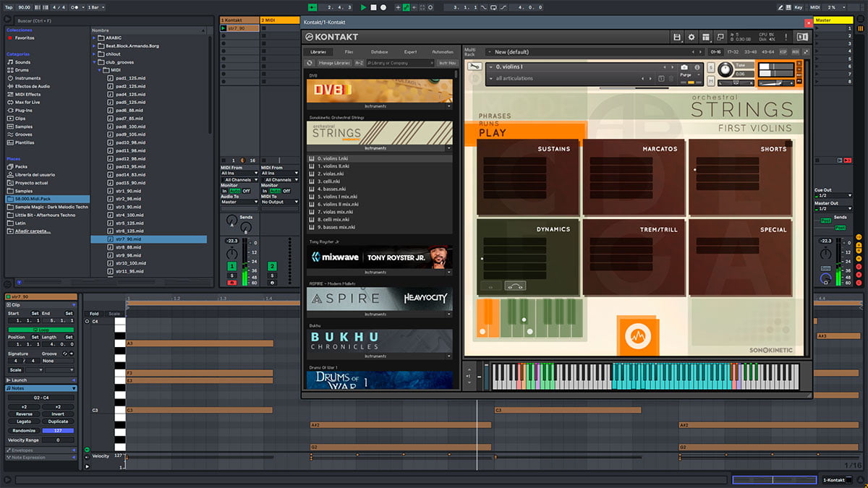
Task: Click the libraries refresh icon
Action: click(x=310, y=63)
